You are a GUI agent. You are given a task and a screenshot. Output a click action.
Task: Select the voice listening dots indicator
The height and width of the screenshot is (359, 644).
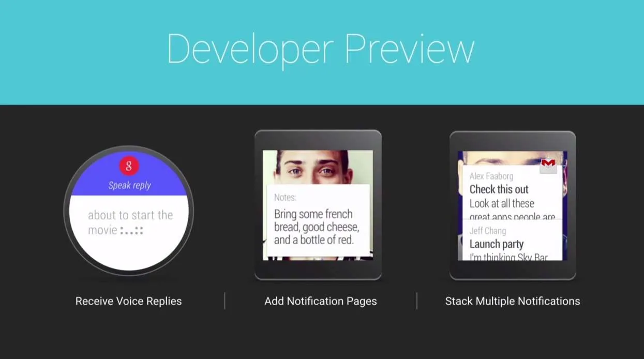click(x=131, y=230)
